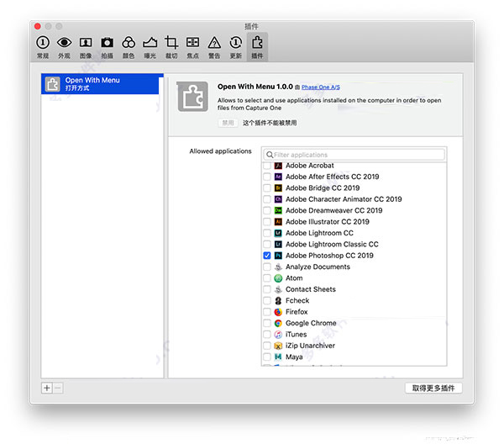504x444 pixels.
Task: Enable the iTunes checkbox
Action: [267, 335]
